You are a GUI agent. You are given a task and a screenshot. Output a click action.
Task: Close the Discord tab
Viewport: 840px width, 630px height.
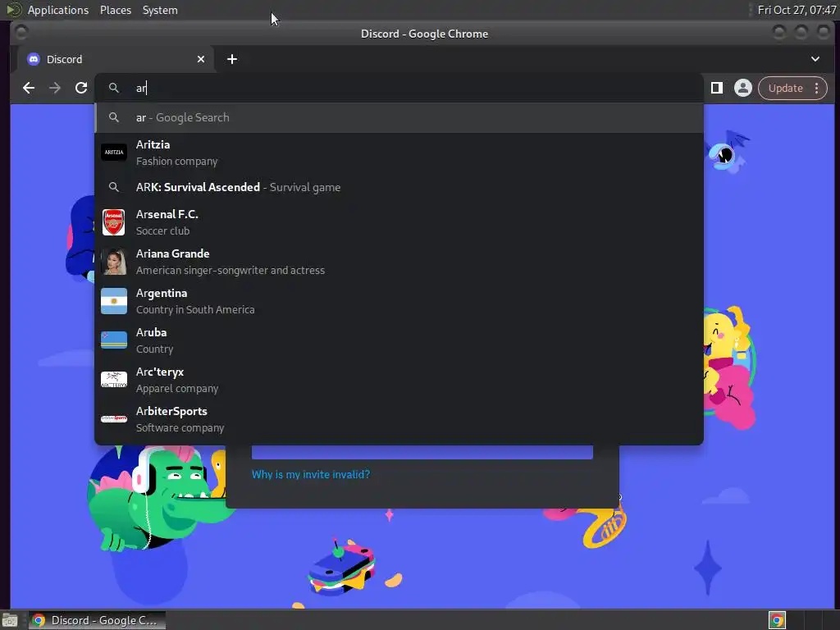coord(201,59)
